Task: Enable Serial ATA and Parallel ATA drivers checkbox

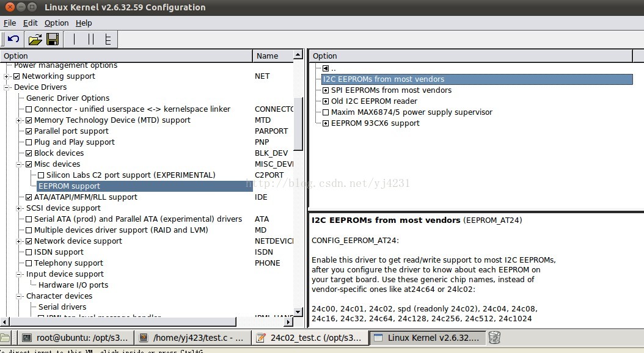Action: click(x=29, y=219)
